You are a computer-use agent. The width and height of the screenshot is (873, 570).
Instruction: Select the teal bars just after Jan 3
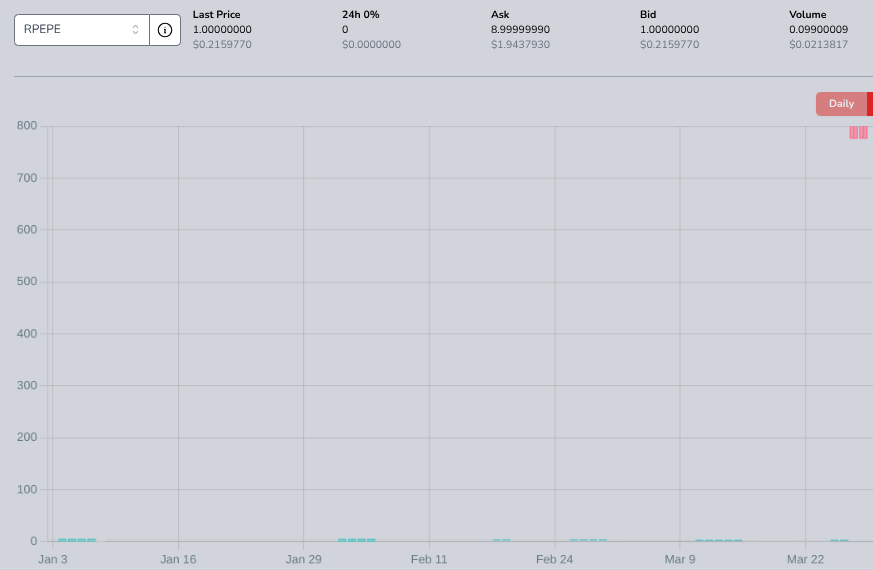pos(77,540)
